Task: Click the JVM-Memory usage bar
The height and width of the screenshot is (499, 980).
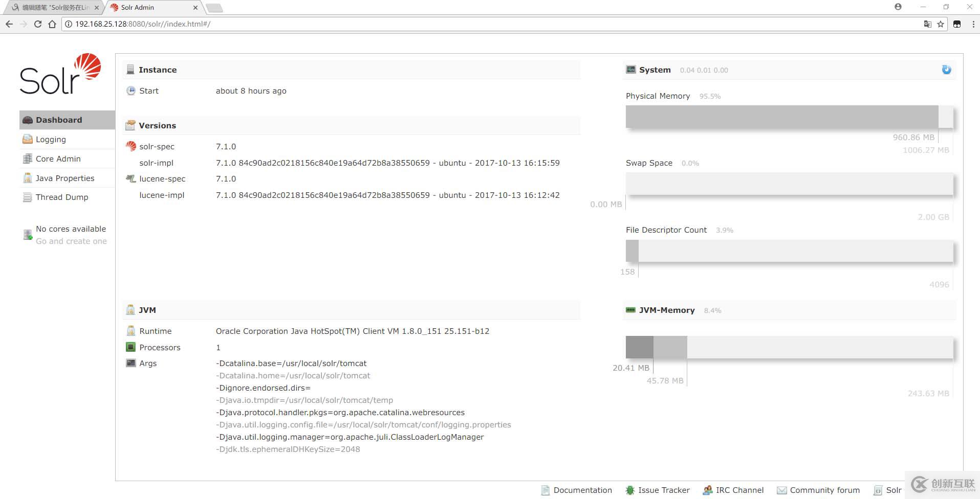Action: coord(789,347)
